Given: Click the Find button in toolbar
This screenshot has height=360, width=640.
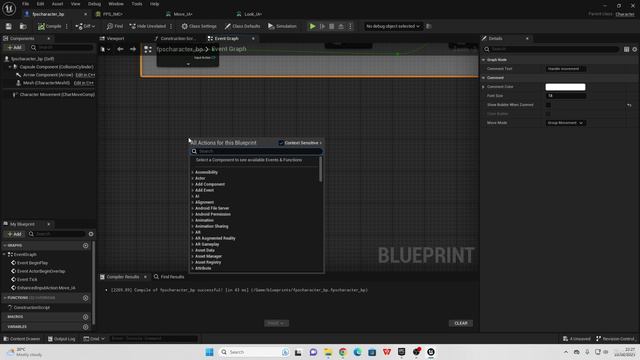Looking at the screenshot, I should (115, 26).
